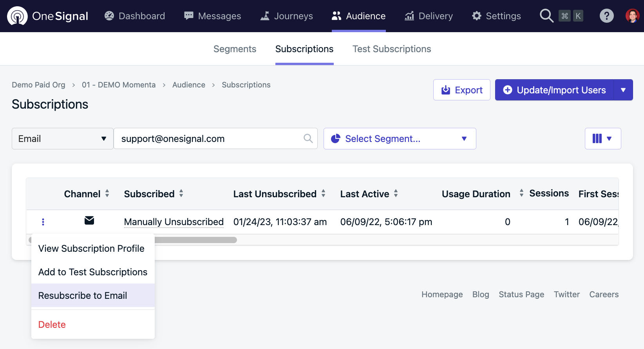The image size is (644, 349).
Task: Sort by Last Unsubscribed column arrows
Action: tap(324, 193)
